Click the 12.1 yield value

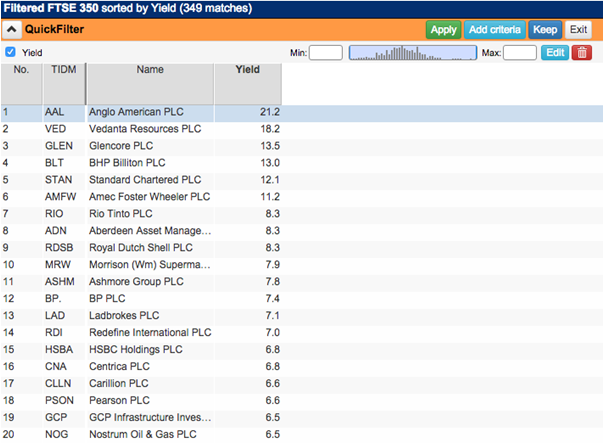270,180
